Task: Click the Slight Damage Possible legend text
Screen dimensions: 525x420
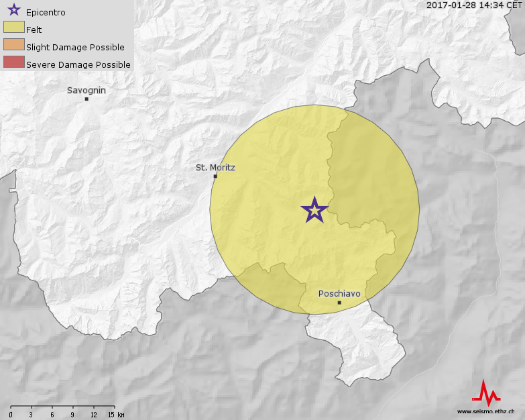Action: coord(75,47)
